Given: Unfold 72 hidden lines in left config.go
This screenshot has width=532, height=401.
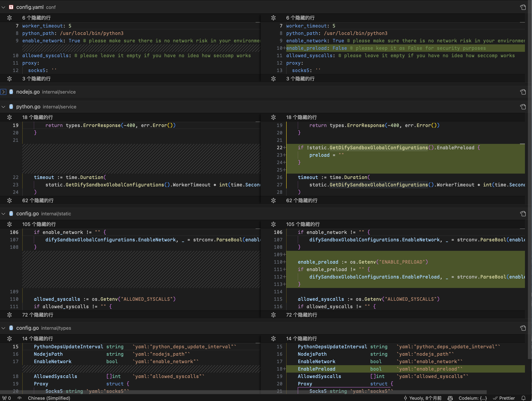Looking at the screenshot, I should click(9, 315).
